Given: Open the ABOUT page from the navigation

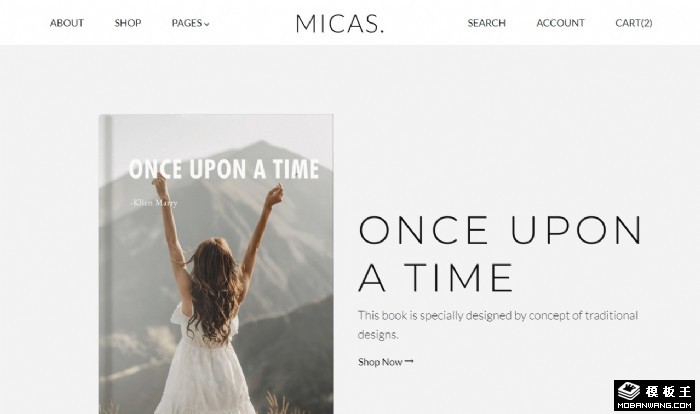Looking at the screenshot, I should pos(67,23).
